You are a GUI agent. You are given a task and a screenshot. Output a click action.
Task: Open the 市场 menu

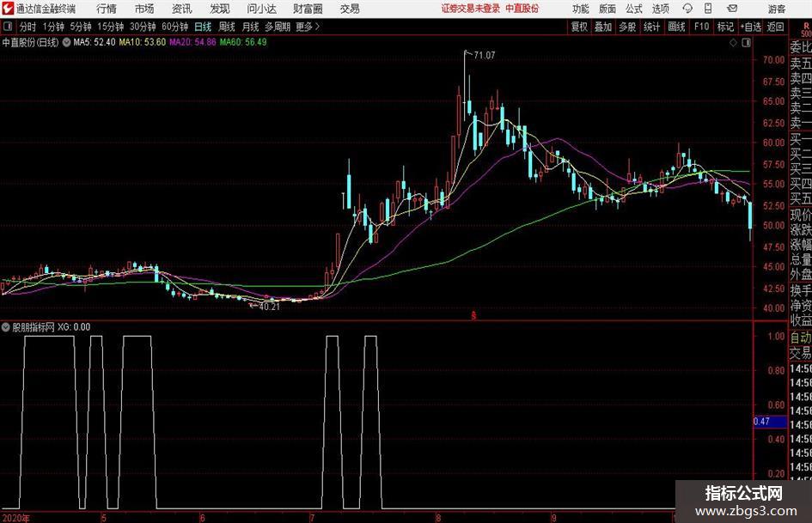[144, 9]
